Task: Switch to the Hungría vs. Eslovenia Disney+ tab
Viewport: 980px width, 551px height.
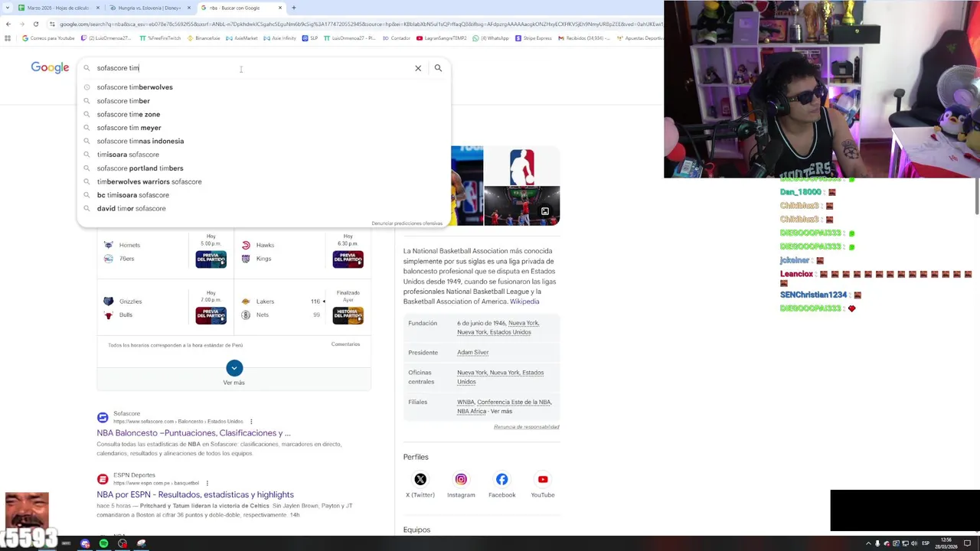Action: (x=149, y=8)
